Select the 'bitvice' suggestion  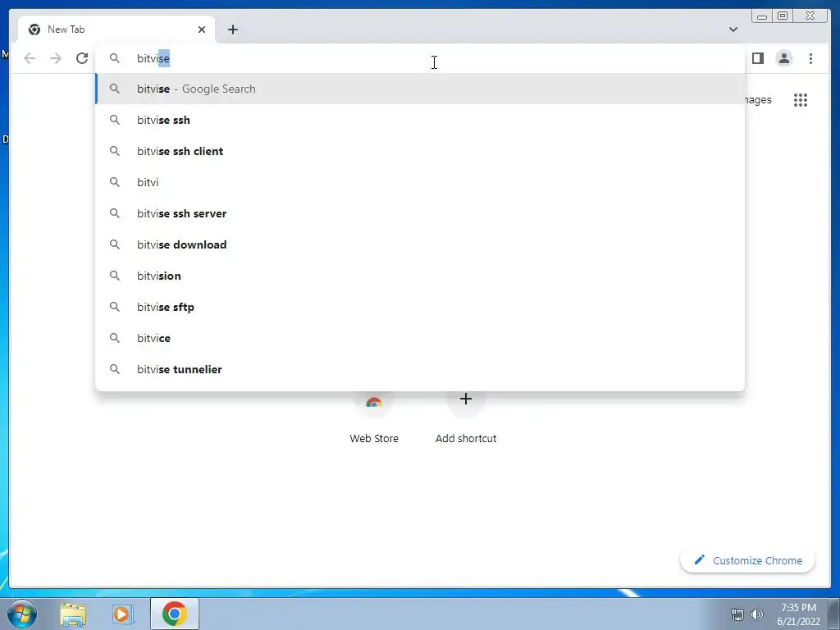coord(420,338)
